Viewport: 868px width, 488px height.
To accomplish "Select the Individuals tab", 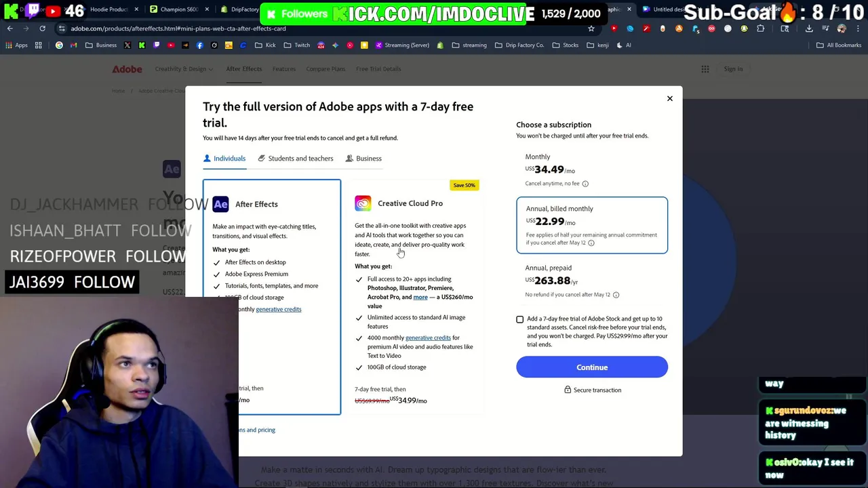I will (x=224, y=159).
